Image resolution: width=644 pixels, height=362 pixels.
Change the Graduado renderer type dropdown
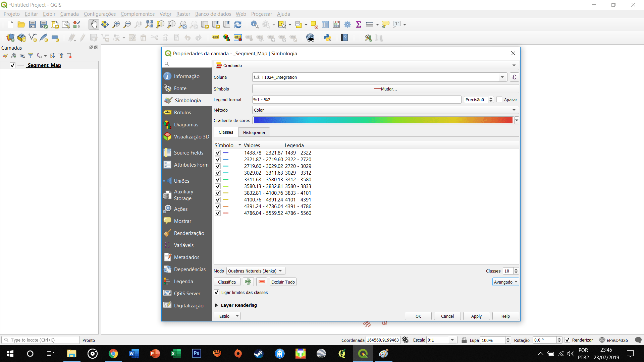514,65
